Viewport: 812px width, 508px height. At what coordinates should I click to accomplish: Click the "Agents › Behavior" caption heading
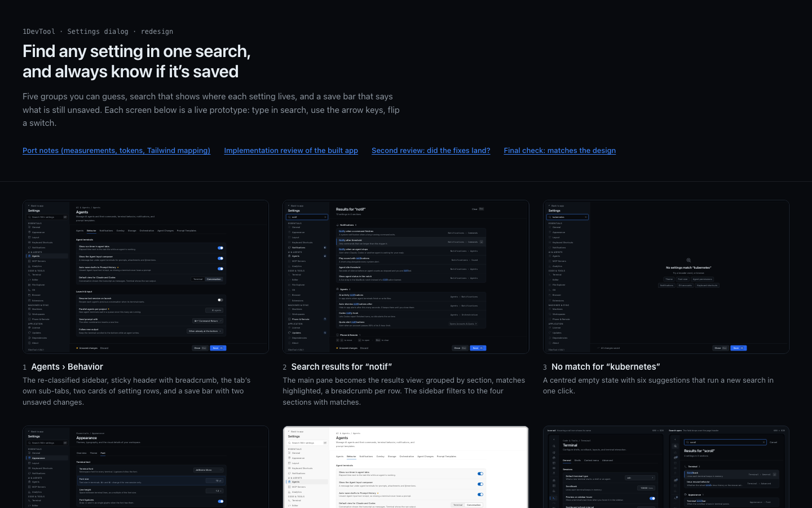tap(67, 367)
